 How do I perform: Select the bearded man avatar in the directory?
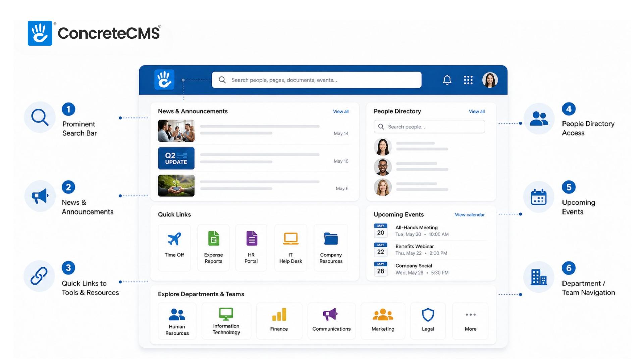click(x=383, y=167)
